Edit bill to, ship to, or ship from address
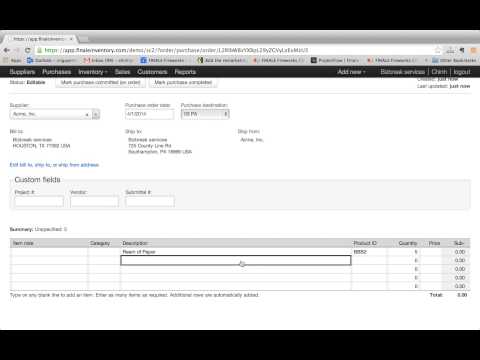 pos(54,165)
